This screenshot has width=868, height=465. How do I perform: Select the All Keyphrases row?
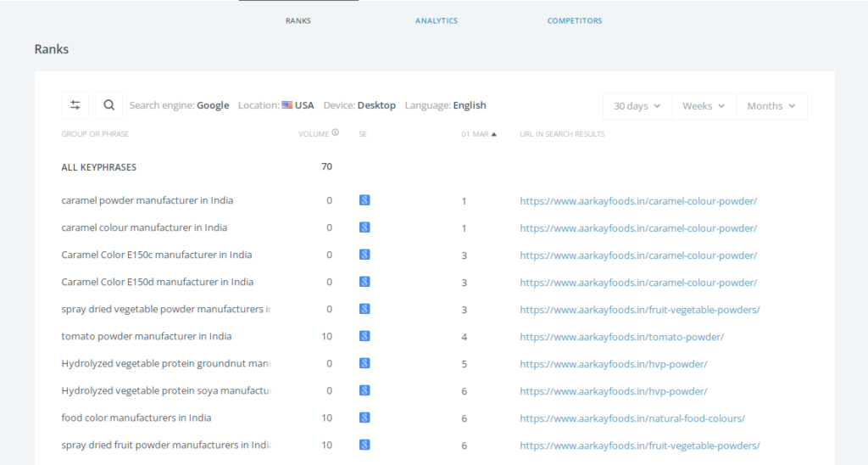click(x=98, y=167)
